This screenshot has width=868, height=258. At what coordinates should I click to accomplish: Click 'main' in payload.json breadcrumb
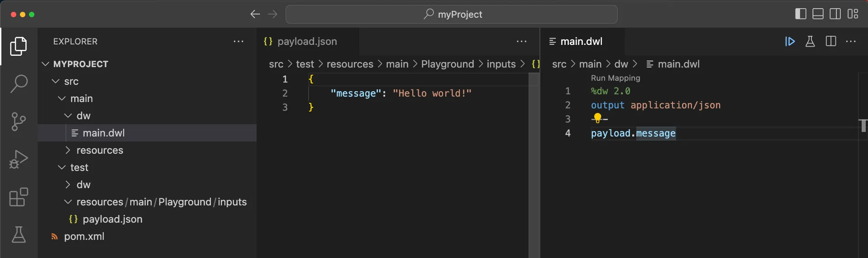(397, 64)
